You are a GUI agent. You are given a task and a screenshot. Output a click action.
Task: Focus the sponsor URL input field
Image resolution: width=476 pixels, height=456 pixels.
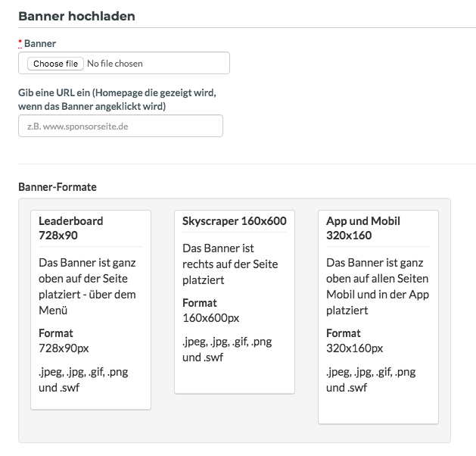point(120,126)
